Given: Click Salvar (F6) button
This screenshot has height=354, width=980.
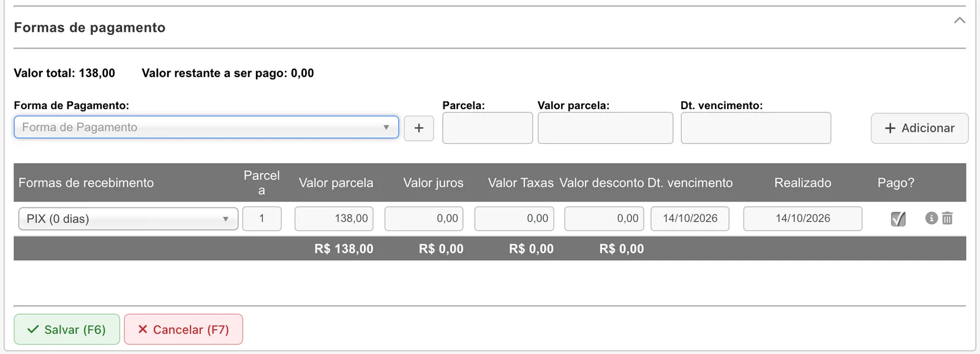Looking at the screenshot, I should click(x=67, y=330).
